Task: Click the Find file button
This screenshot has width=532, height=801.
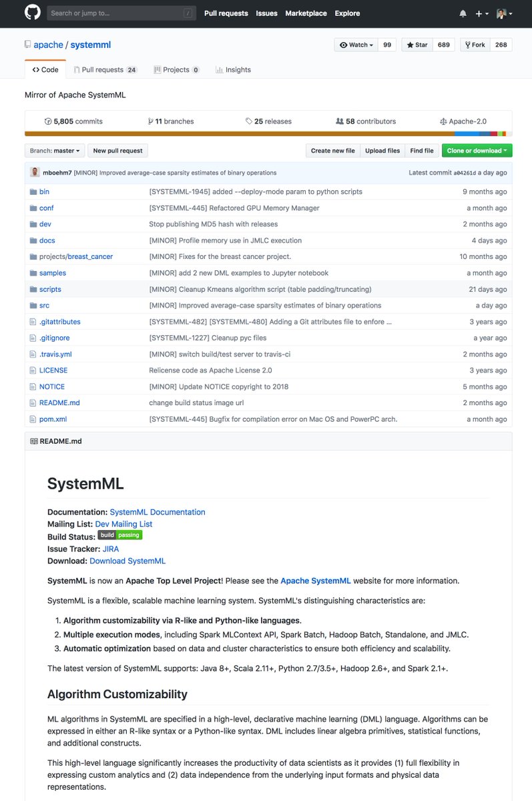Action: point(422,151)
